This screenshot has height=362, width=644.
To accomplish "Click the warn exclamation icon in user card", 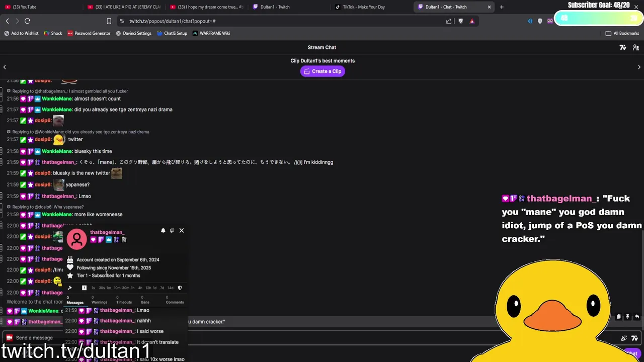I will (x=84, y=288).
